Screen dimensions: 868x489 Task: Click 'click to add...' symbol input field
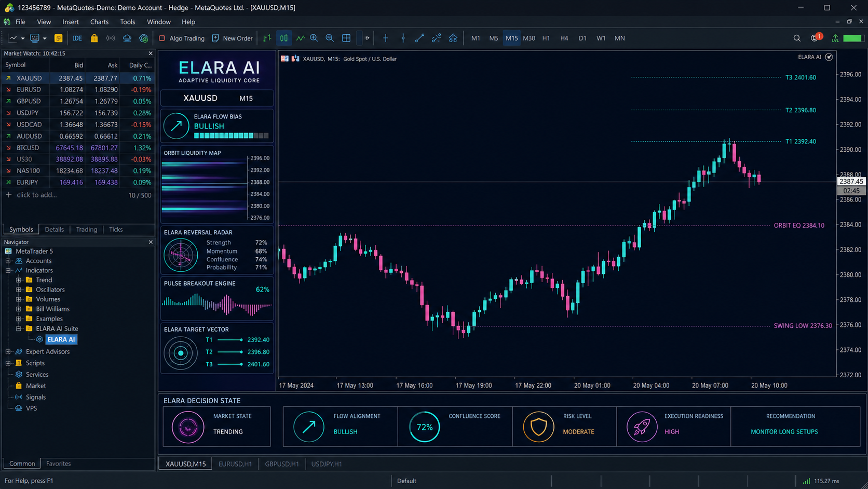click(36, 195)
